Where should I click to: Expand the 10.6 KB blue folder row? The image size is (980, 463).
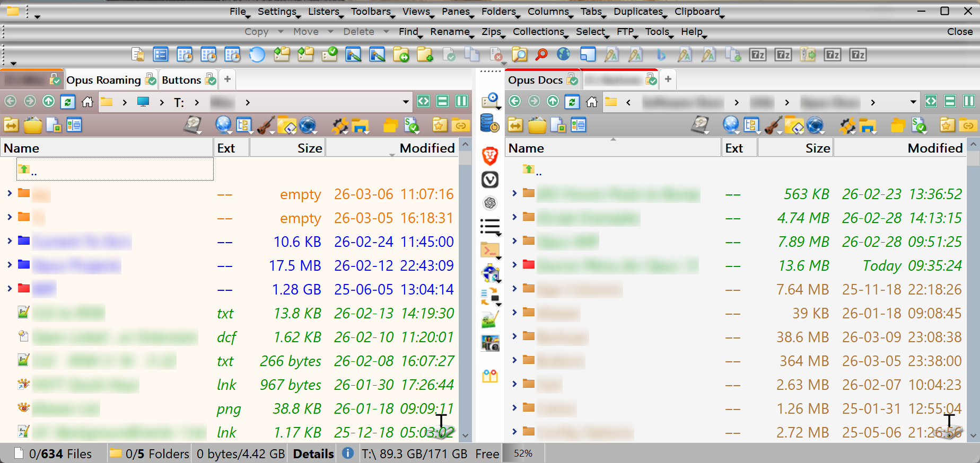(x=10, y=241)
